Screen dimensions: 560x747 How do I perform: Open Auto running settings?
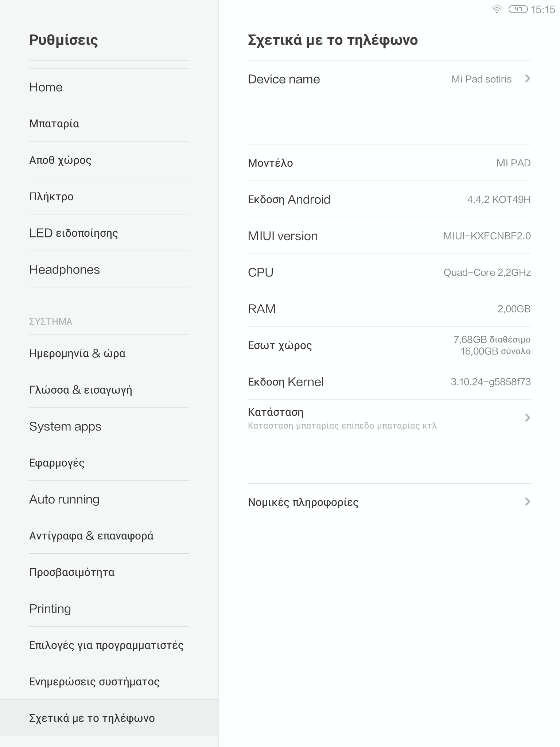click(x=109, y=499)
